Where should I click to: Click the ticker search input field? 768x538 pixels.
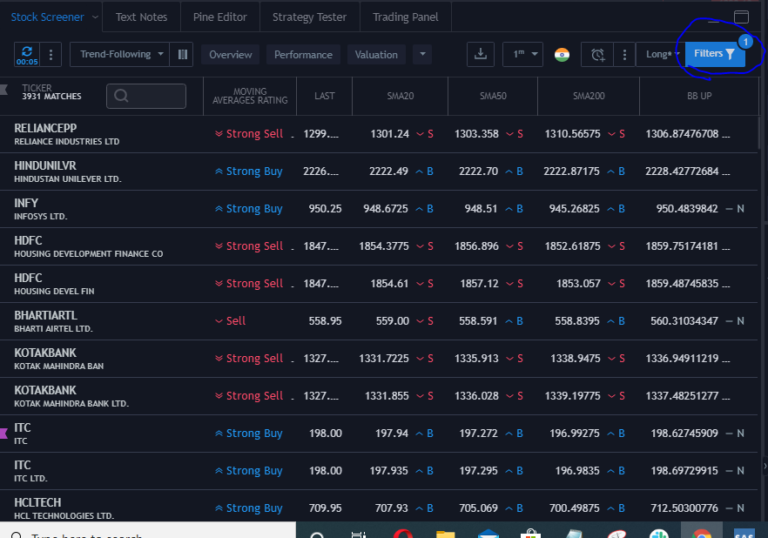[x=146, y=96]
